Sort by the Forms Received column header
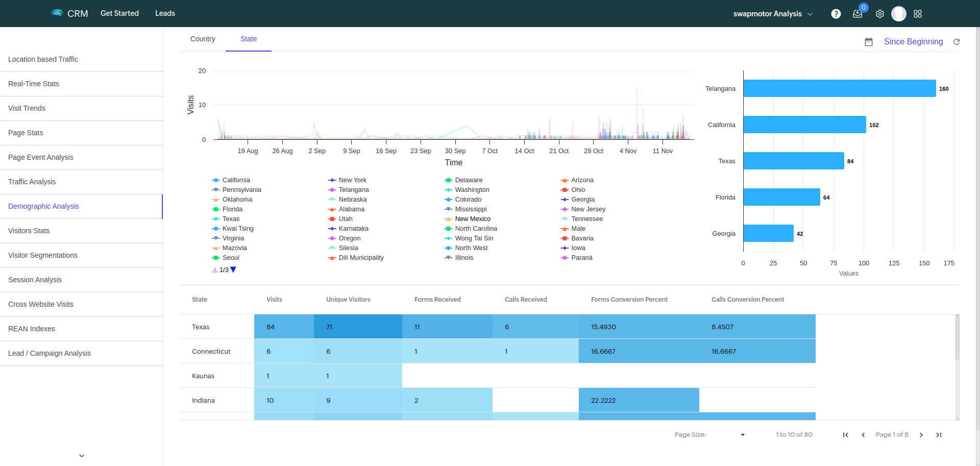This screenshot has height=466, width=980. pyautogui.click(x=437, y=300)
